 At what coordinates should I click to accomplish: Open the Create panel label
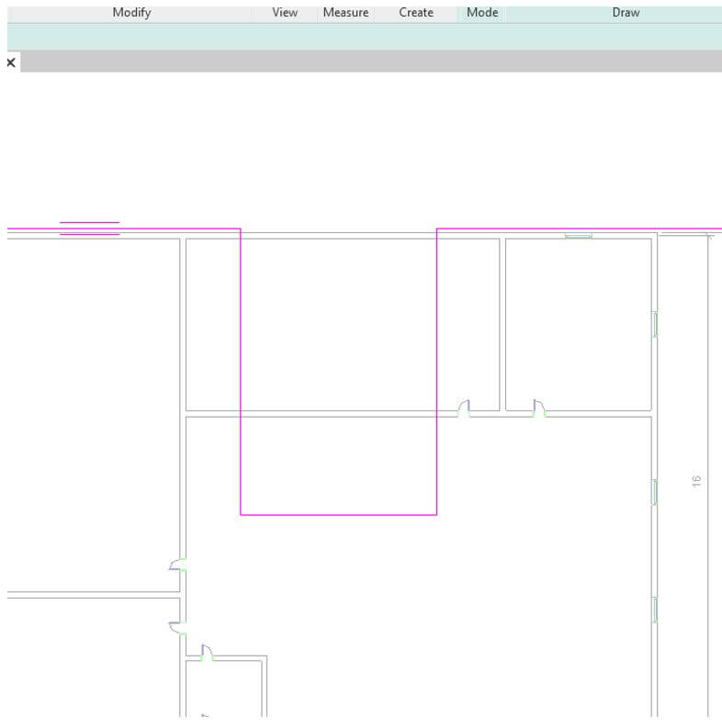(x=416, y=13)
